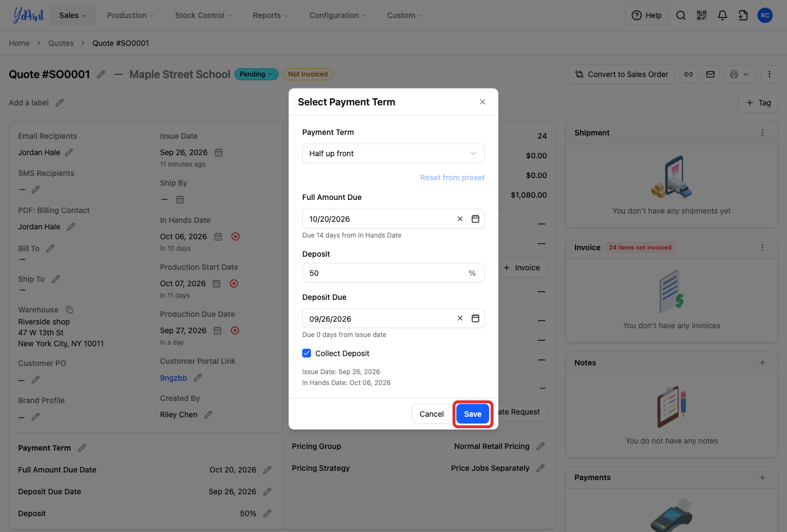The height and width of the screenshot is (532, 787).
Task: Expand print options chevron
Action: click(x=747, y=74)
